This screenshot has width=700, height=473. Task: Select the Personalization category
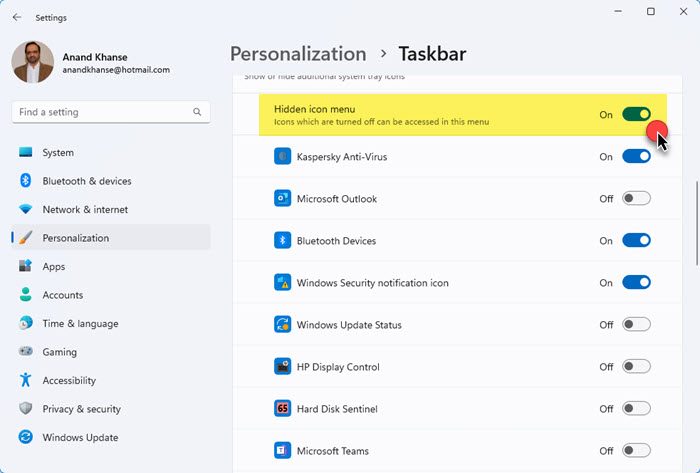click(111, 238)
